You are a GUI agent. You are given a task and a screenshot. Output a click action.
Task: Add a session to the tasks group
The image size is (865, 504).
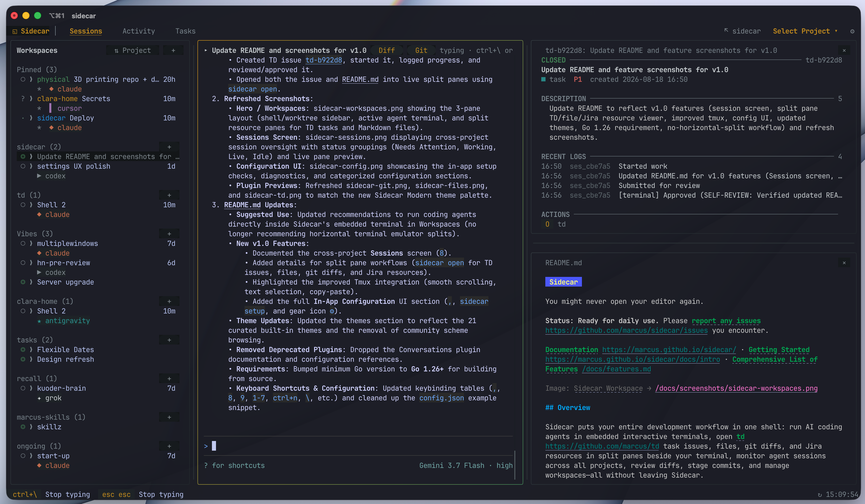coord(169,340)
